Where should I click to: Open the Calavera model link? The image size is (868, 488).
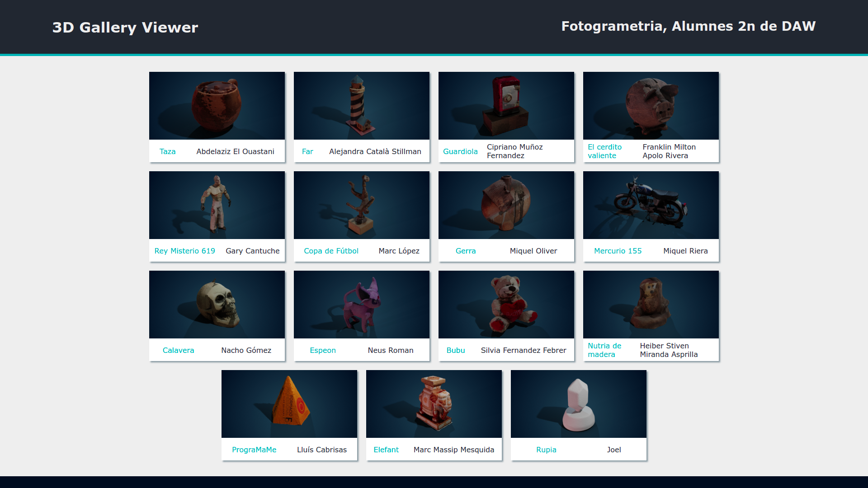pos(179,350)
